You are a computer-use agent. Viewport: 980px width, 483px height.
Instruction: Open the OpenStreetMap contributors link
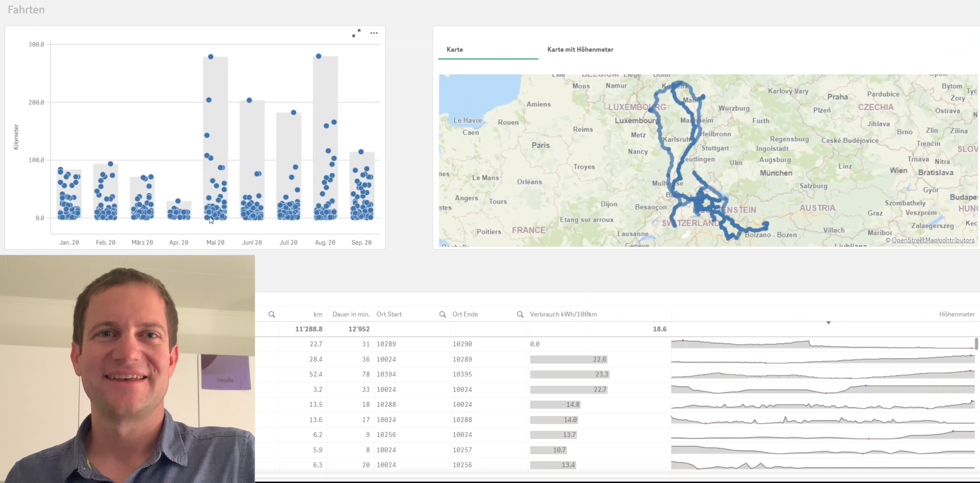tap(933, 240)
